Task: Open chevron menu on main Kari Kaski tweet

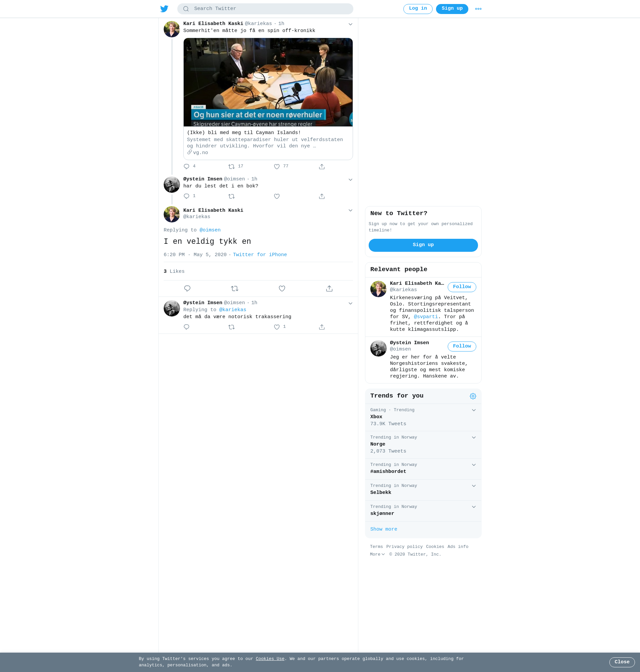Action: coord(350,210)
